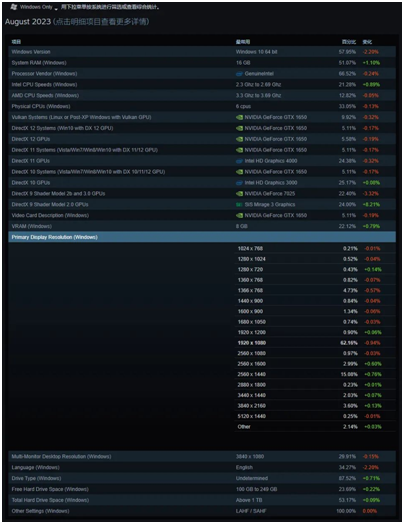
Task: Open Other Settings (Windows) row
Action: [x=202, y=511]
